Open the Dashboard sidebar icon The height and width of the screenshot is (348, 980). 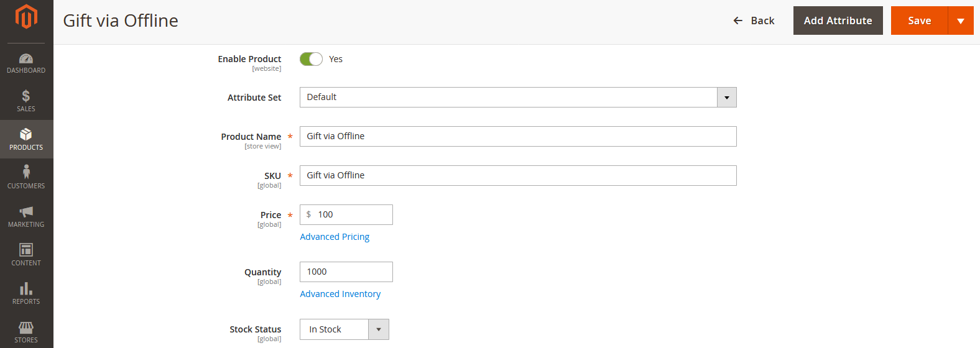click(26, 59)
